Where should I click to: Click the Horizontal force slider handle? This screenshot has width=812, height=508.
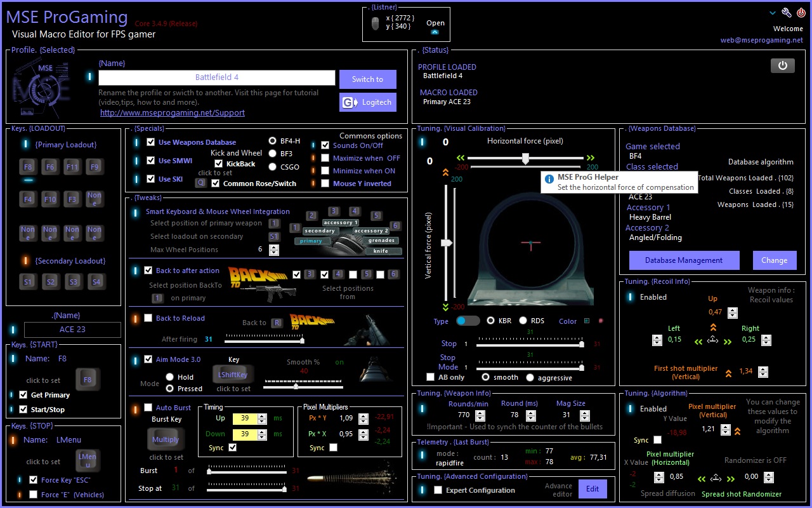pyautogui.click(x=525, y=158)
